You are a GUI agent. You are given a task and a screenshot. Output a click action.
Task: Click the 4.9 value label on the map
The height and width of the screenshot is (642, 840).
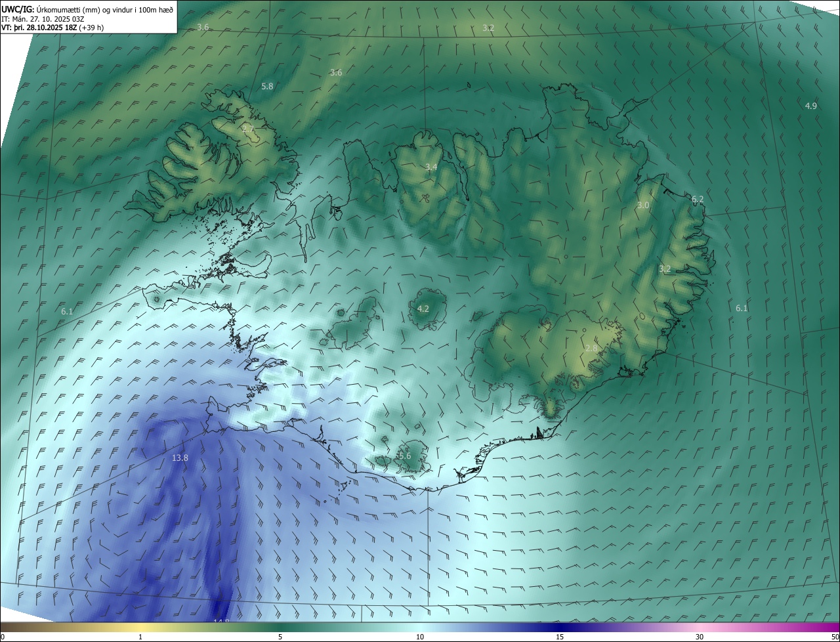tap(810, 106)
